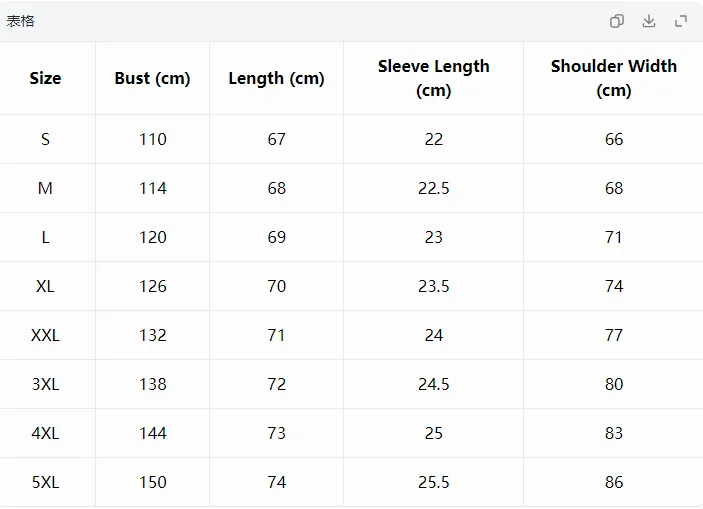Expand the table to fullscreen
Screen dimensions: 703x509
tap(681, 21)
